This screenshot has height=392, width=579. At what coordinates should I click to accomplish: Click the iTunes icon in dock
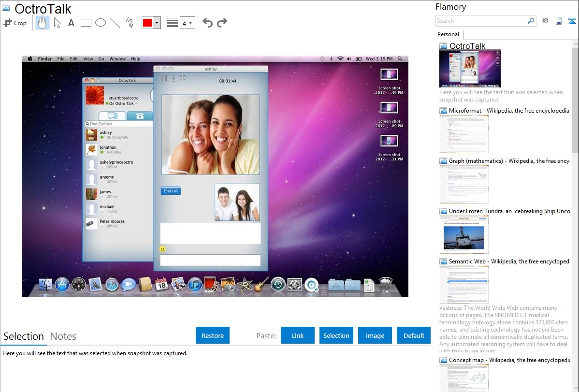click(x=195, y=285)
